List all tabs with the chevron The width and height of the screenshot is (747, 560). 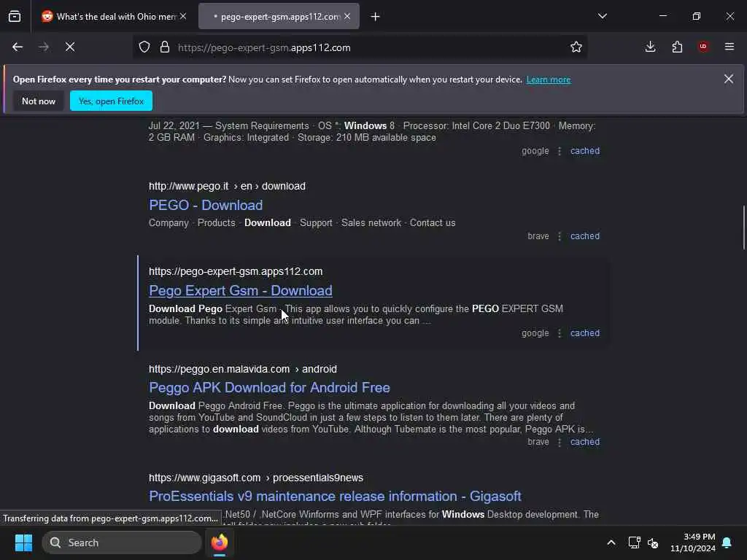(x=602, y=16)
